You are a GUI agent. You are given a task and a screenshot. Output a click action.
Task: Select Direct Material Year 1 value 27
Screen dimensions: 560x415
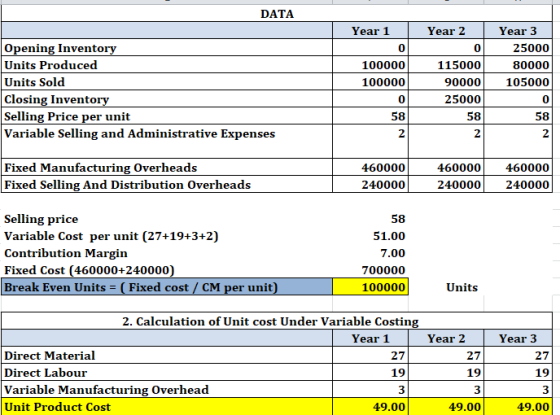pos(370,355)
